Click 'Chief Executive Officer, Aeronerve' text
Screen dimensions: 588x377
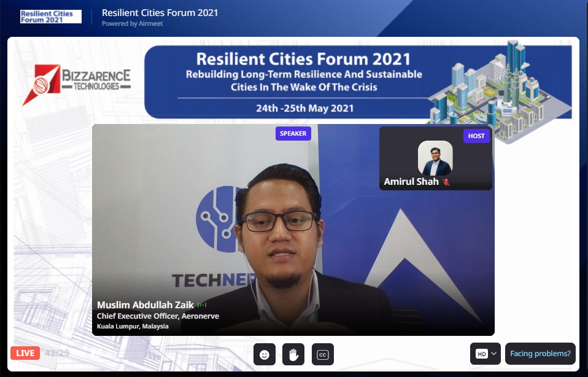pyautogui.click(x=158, y=316)
